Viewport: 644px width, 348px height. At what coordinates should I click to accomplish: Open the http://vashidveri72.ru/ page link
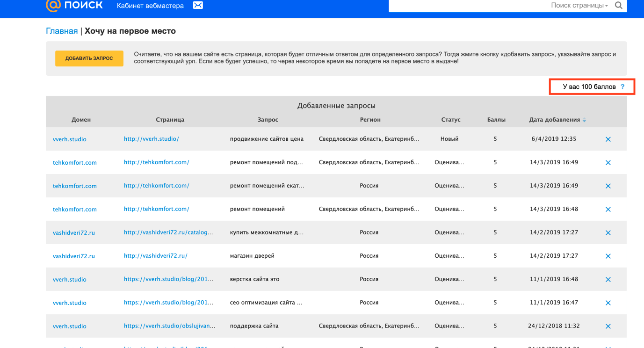click(156, 256)
